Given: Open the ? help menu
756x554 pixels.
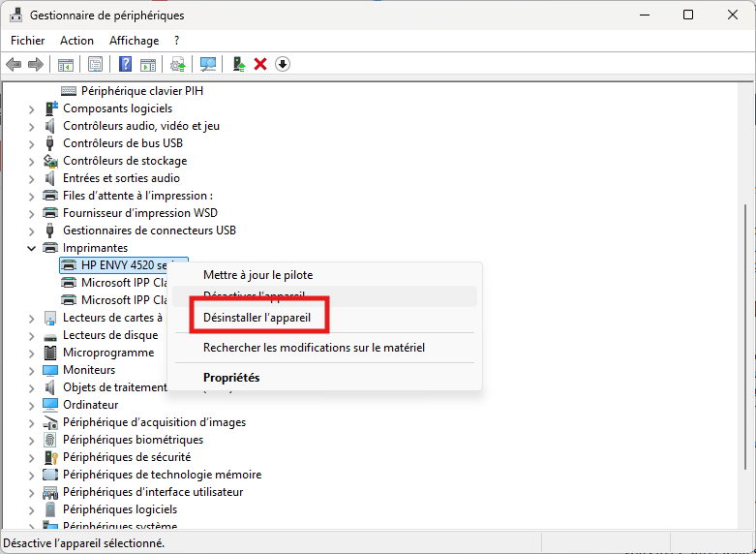Looking at the screenshot, I should (176, 41).
